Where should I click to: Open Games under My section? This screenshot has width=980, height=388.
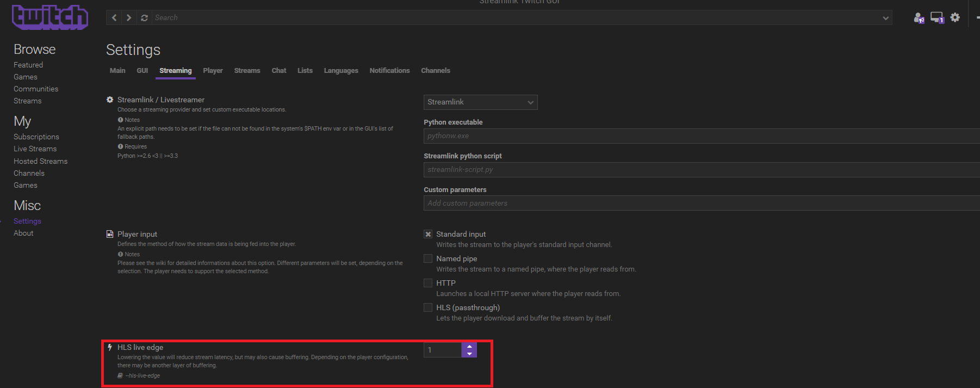point(26,185)
